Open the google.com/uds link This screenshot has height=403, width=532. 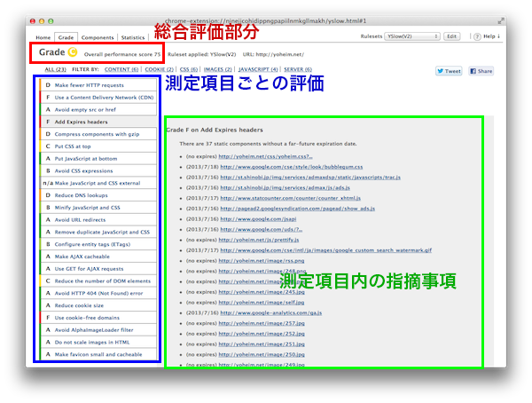[x=262, y=230]
